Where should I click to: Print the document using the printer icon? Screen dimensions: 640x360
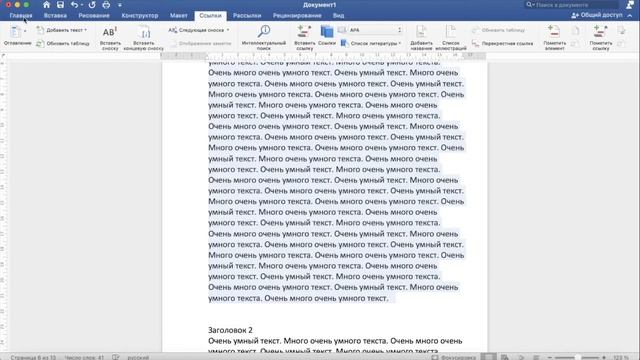coord(106,5)
